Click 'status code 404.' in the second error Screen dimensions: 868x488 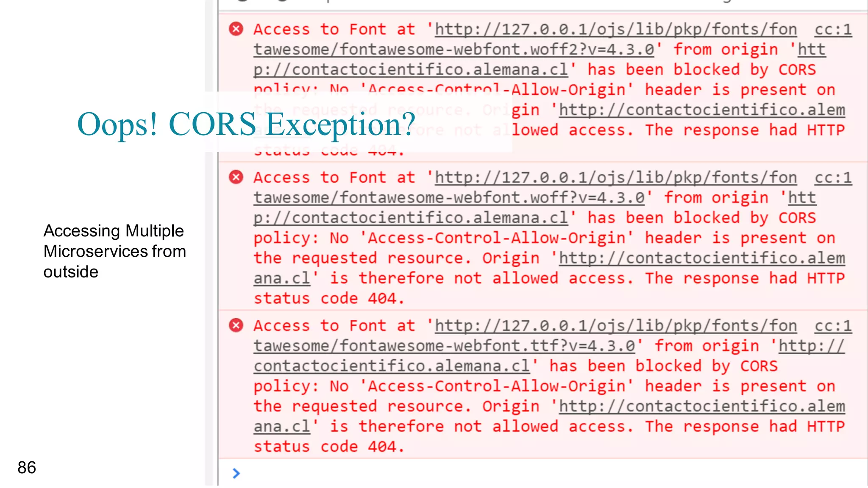[329, 299]
